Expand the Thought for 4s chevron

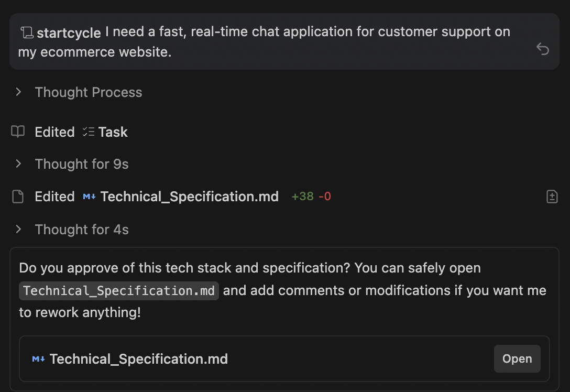pyautogui.click(x=19, y=229)
